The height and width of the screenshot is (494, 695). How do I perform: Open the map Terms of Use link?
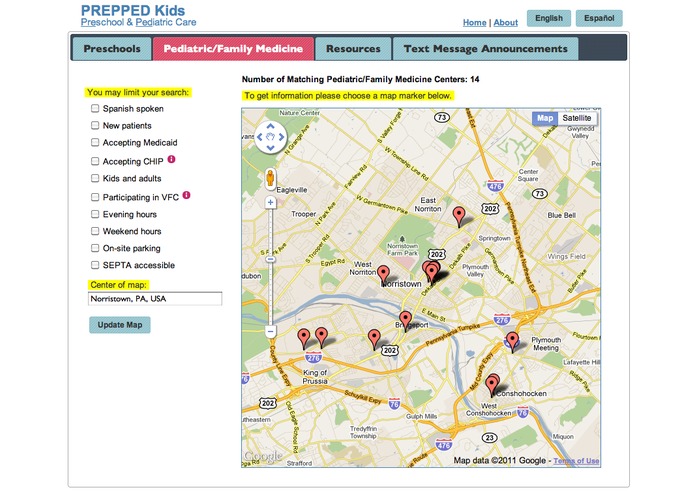(576, 461)
